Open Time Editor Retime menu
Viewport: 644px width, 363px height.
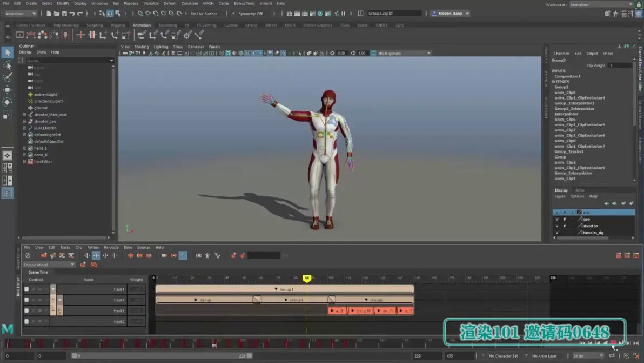click(x=93, y=247)
